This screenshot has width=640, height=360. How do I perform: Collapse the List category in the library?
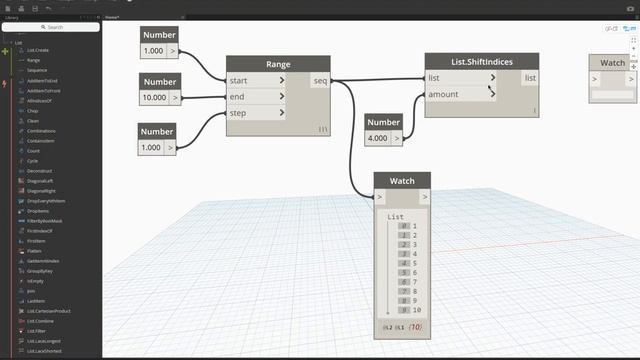tap(11, 42)
